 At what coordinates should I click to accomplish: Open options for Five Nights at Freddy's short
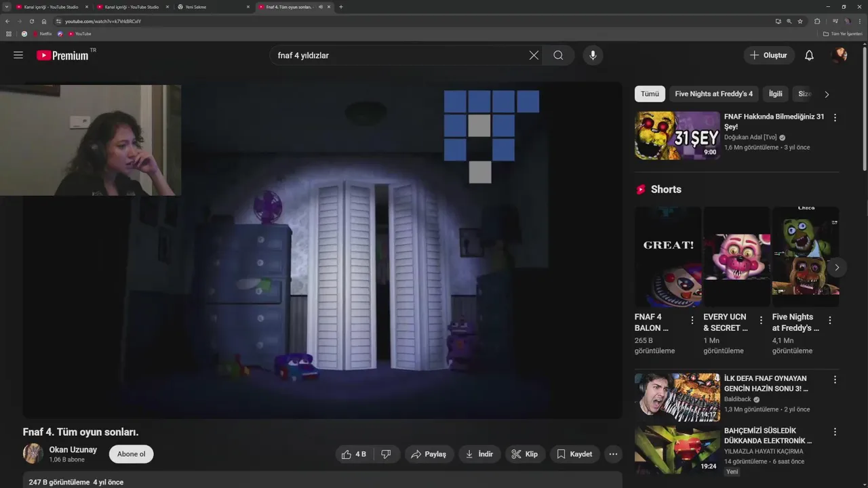[x=830, y=320]
